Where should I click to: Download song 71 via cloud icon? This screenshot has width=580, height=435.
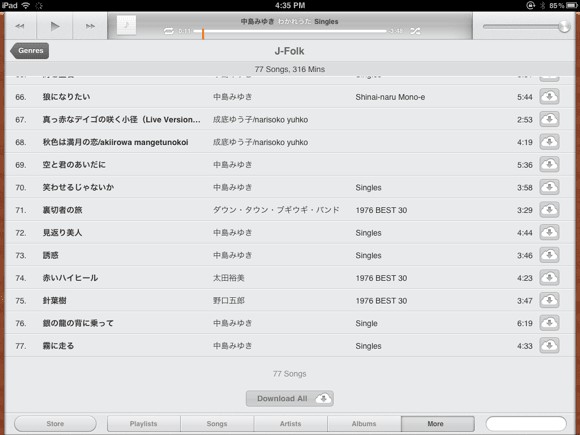coord(549,210)
